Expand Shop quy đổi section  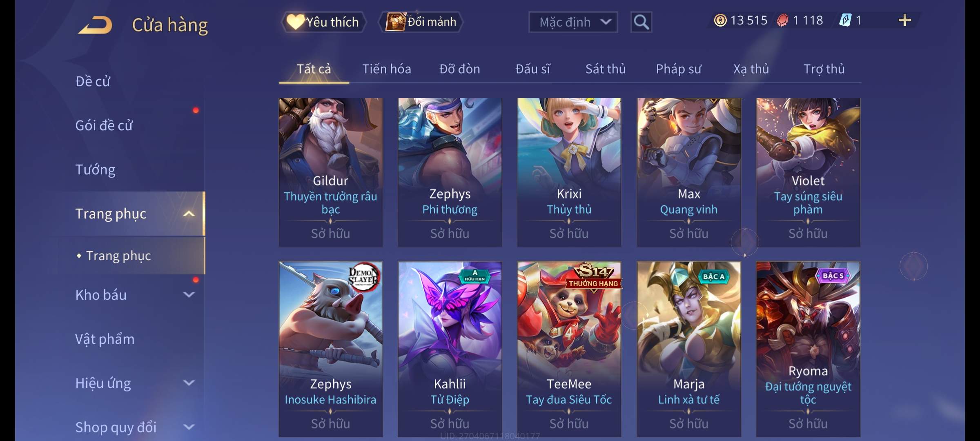click(189, 427)
